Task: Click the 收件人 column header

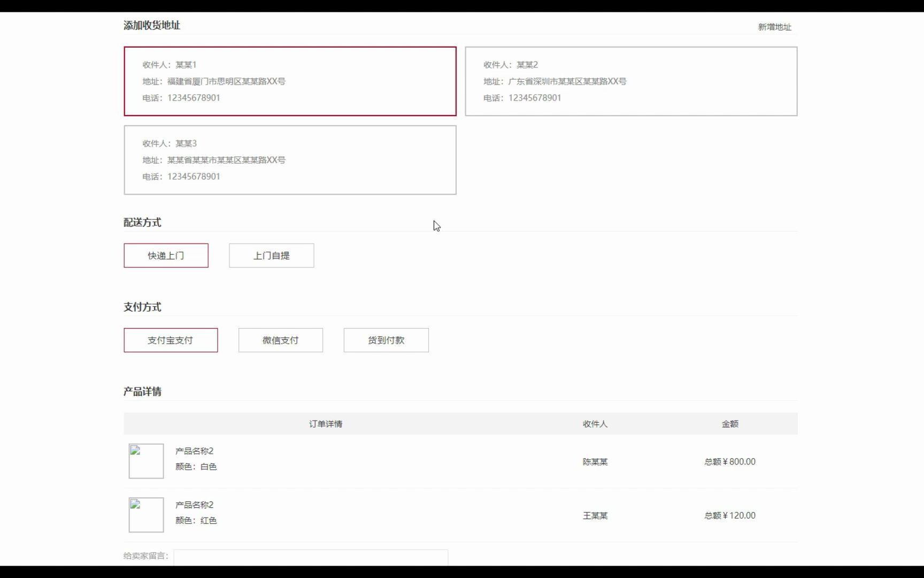Action: pos(595,424)
